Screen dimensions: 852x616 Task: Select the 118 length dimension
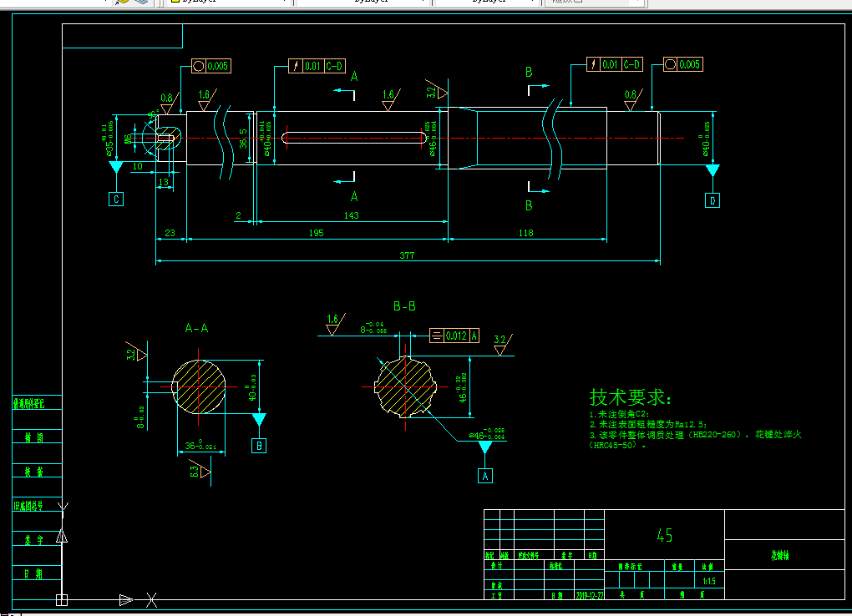526,233
